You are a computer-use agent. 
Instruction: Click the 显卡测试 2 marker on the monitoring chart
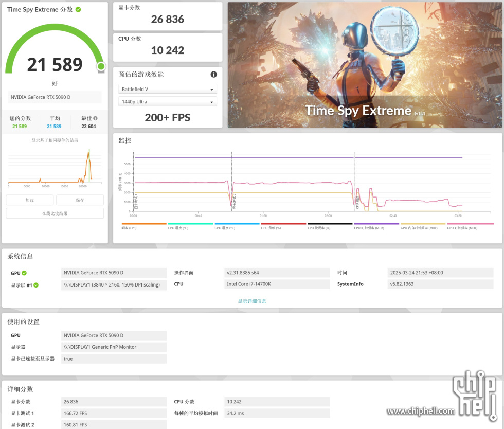coord(235,201)
